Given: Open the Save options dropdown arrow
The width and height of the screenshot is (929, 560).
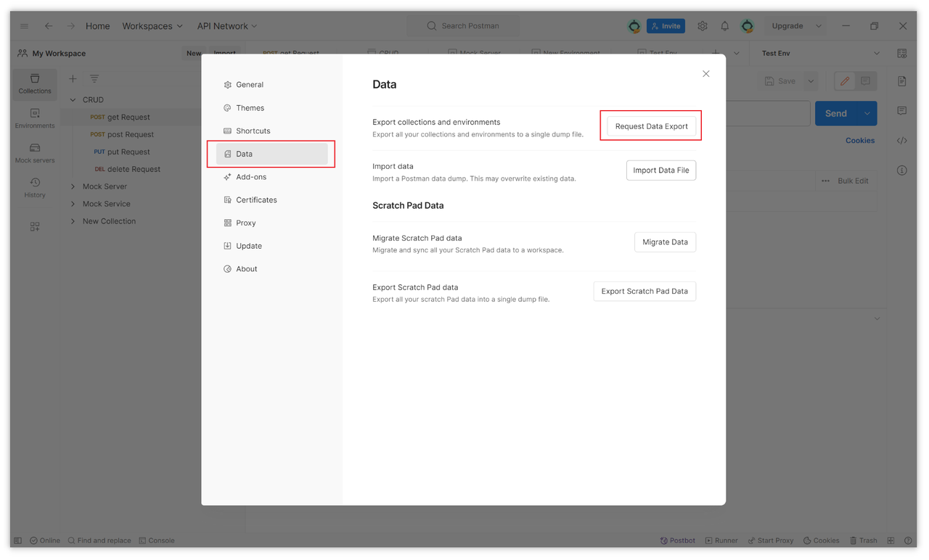Looking at the screenshot, I should click(811, 82).
